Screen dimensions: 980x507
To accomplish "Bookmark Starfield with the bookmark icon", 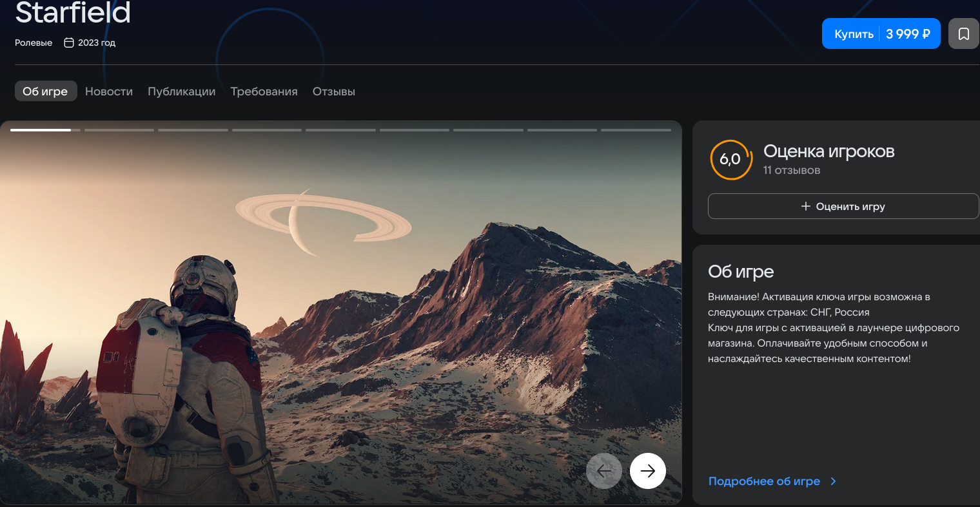I will tap(964, 33).
